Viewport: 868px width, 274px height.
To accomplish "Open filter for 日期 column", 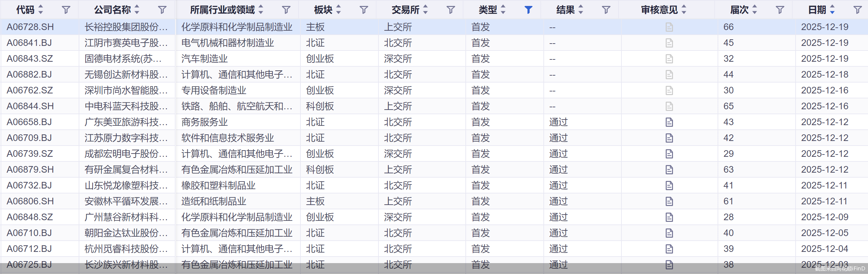I will [857, 10].
